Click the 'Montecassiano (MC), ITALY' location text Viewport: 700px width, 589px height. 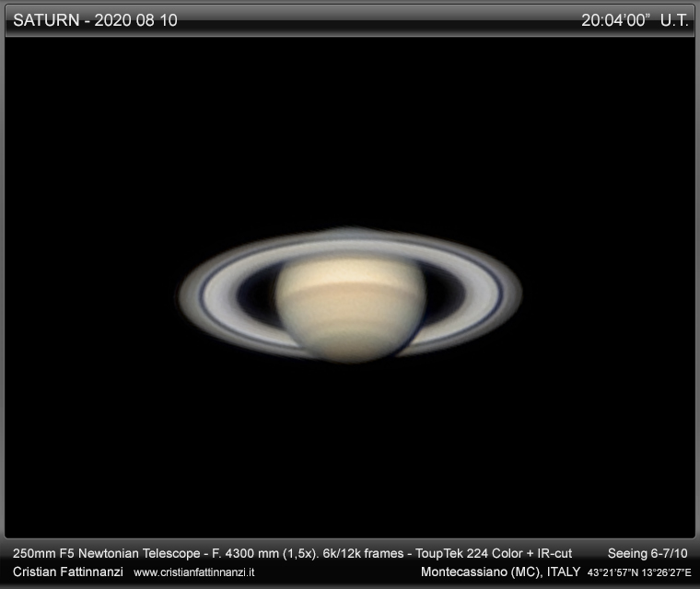pos(500,572)
